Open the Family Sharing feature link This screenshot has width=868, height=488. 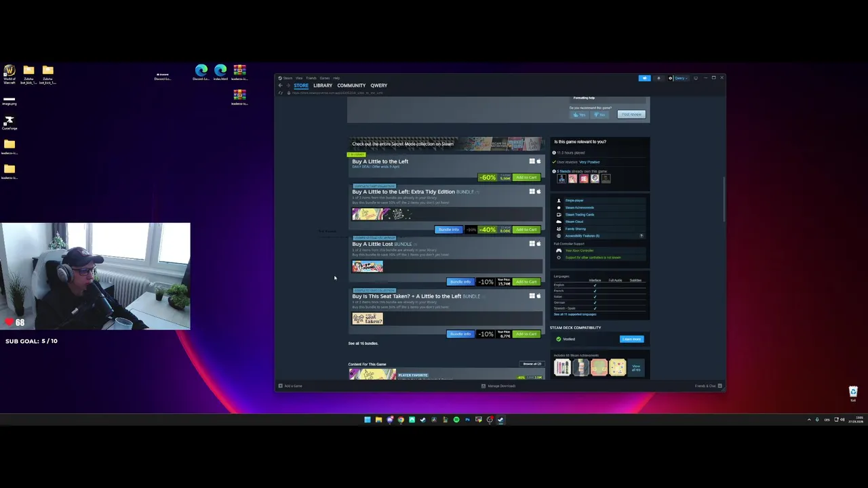point(576,228)
